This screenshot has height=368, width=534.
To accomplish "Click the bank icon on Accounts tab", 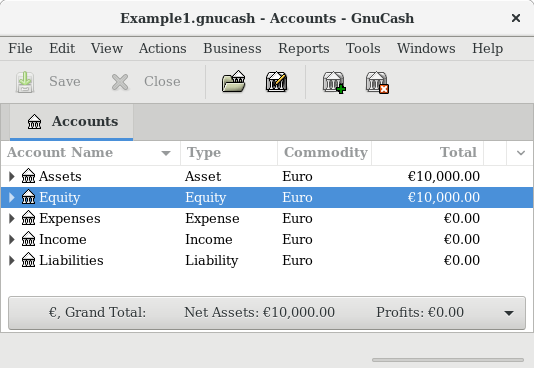I will click(34, 122).
